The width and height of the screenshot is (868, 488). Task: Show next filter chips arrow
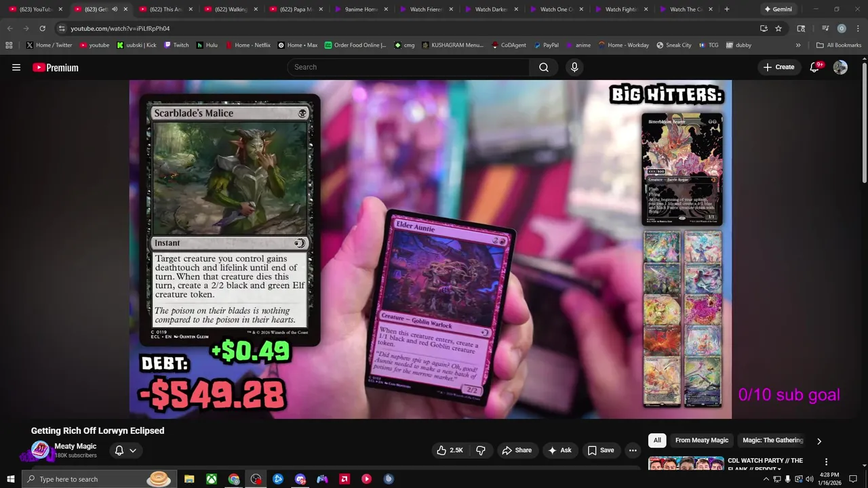(x=818, y=441)
